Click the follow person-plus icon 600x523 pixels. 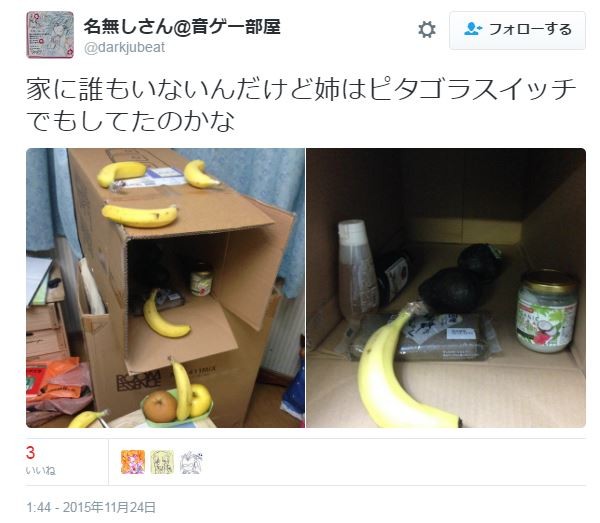[473, 29]
